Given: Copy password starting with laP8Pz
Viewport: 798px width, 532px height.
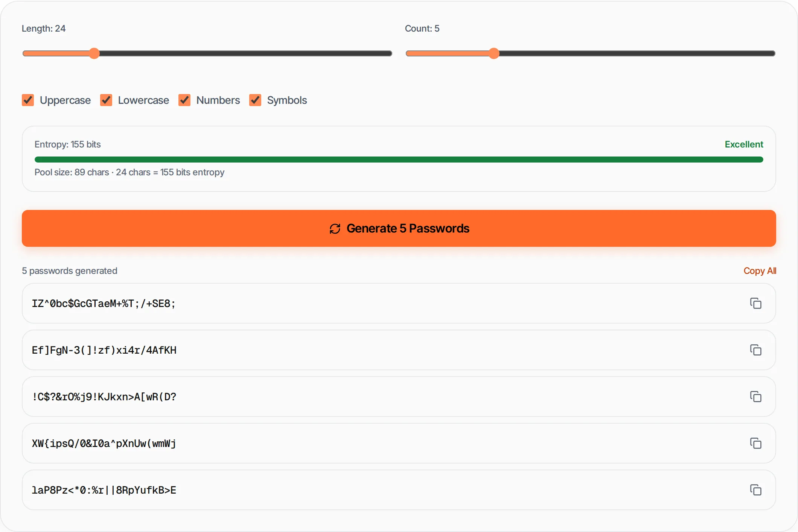Looking at the screenshot, I should click(x=755, y=490).
